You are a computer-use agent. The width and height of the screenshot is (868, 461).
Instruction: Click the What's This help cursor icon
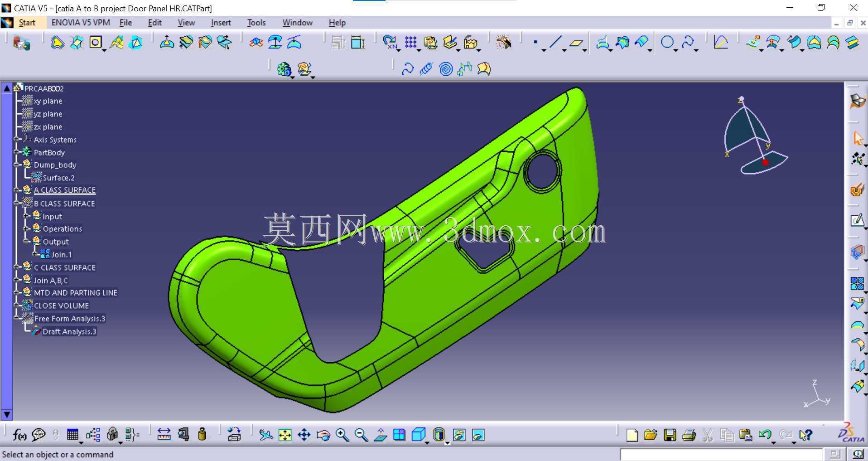tap(805, 435)
